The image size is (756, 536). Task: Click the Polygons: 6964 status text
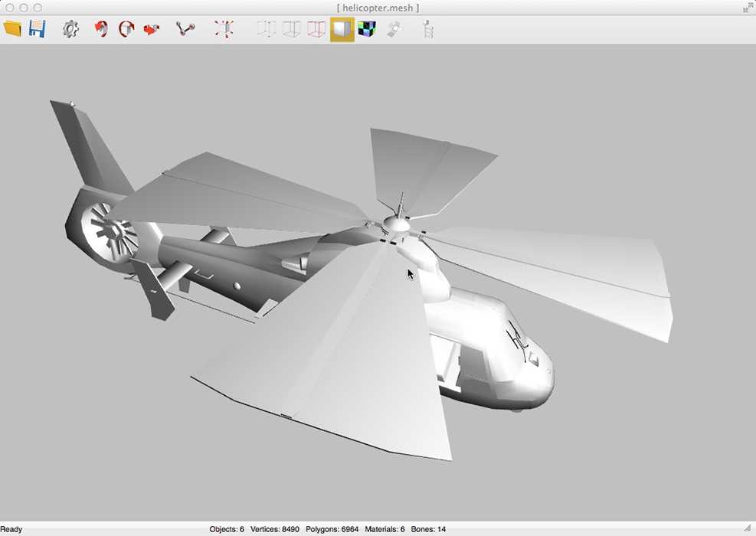coord(332,529)
